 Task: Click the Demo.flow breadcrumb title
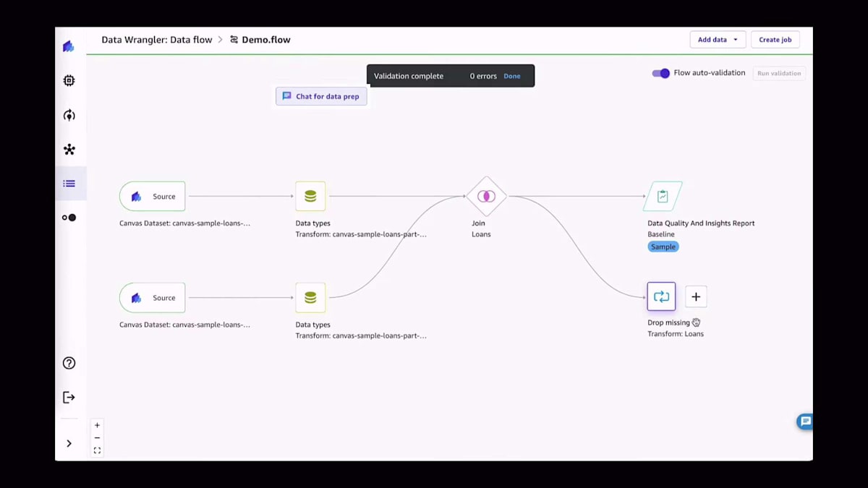[x=266, y=40]
